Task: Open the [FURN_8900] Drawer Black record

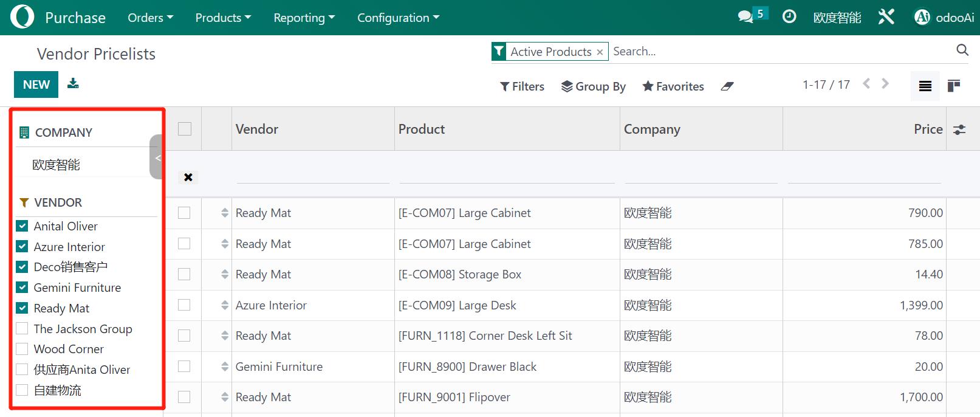Action: point(467,367)
